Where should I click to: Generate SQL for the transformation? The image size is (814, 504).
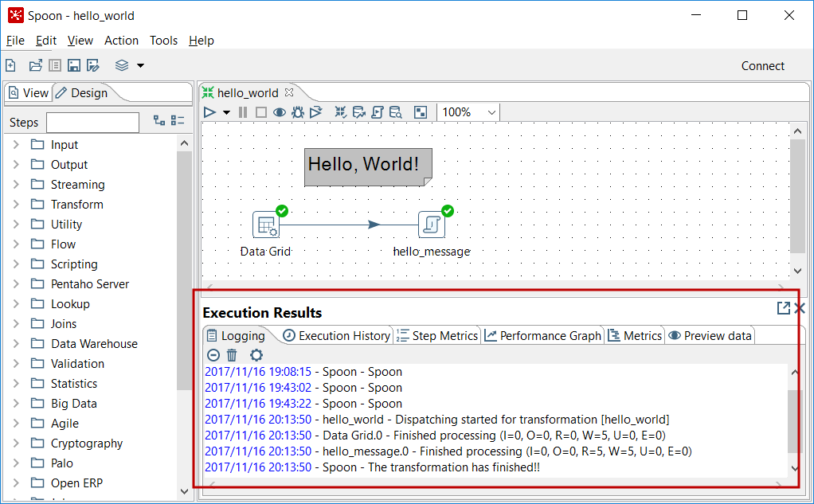click(x=378, y=112)
